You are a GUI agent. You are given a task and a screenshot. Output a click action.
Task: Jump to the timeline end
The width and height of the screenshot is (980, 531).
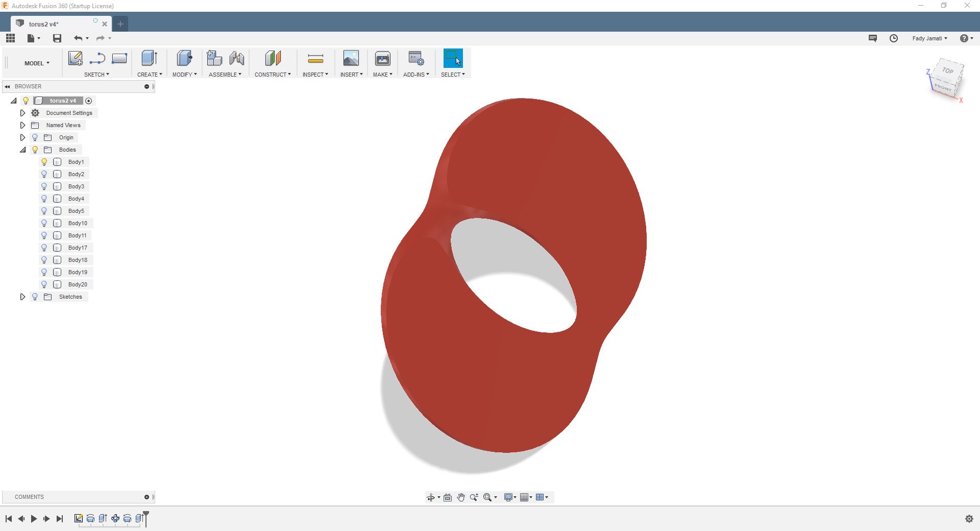point(60,519)
